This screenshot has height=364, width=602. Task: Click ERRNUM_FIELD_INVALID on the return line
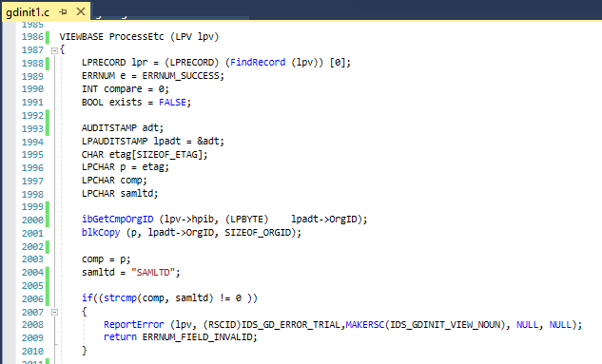[x=198, y=337]
